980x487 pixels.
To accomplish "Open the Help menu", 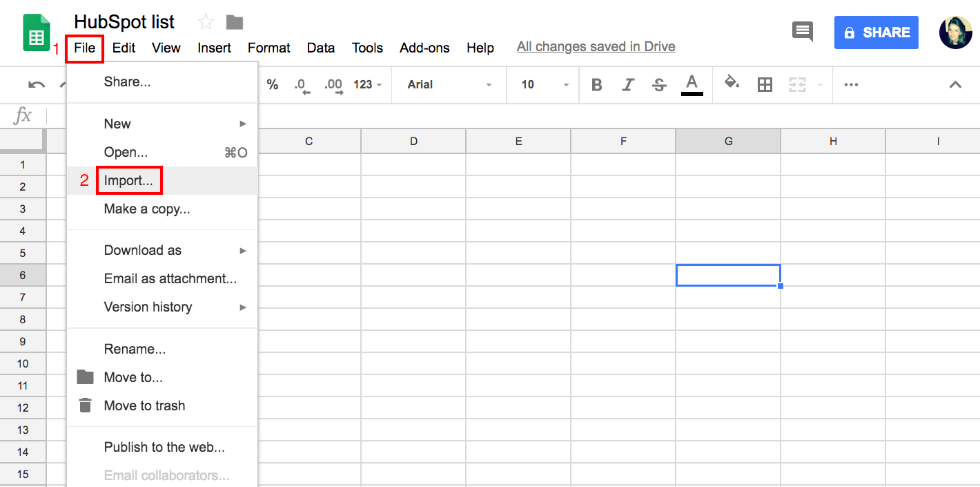I will [480, 48].
